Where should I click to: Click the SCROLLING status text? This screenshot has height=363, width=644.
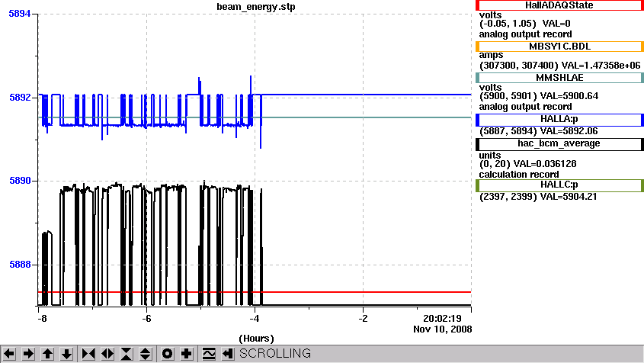coord(275,354)
